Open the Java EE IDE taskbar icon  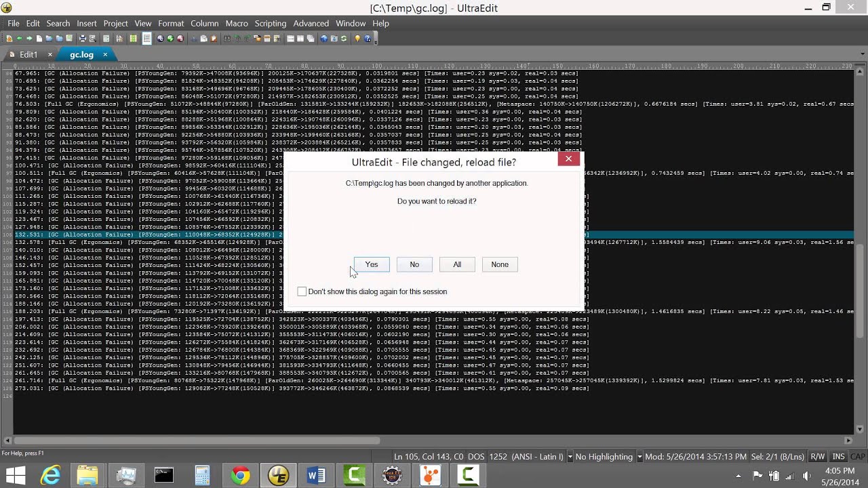pos(392,475)
